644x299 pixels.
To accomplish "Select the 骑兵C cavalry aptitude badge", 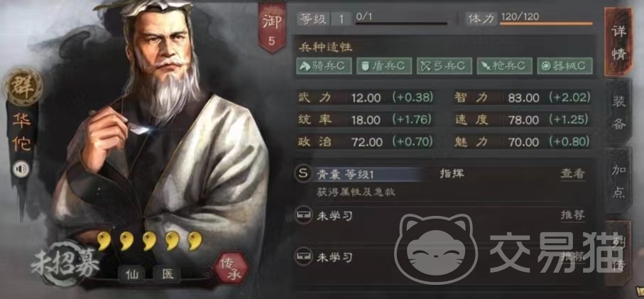I will point(324,66).
